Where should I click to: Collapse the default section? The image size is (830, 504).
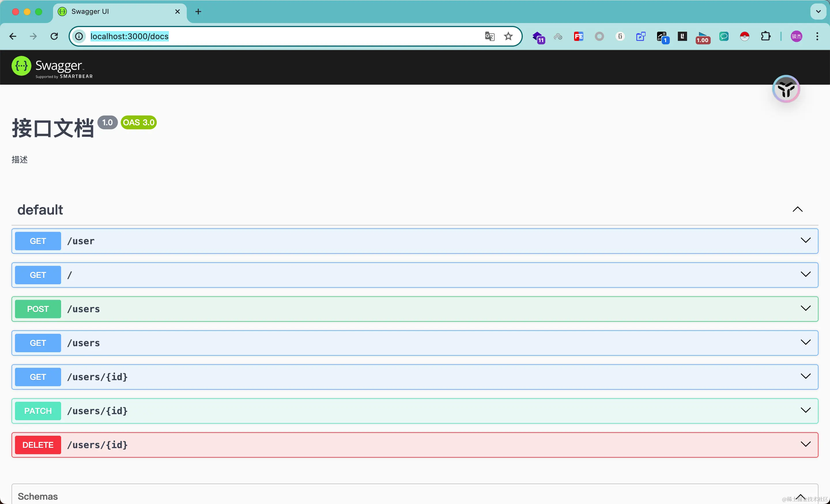click(x=797, y=209)
